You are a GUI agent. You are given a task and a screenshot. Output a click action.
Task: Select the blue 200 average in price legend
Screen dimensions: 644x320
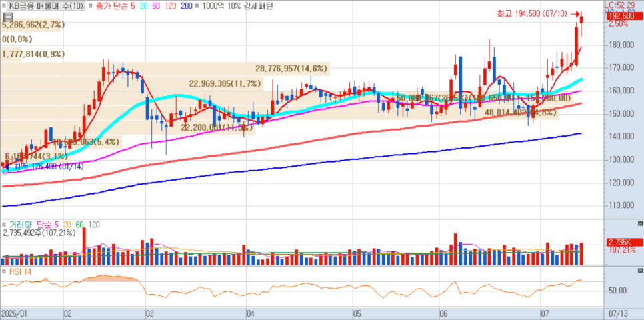(185, 6)
